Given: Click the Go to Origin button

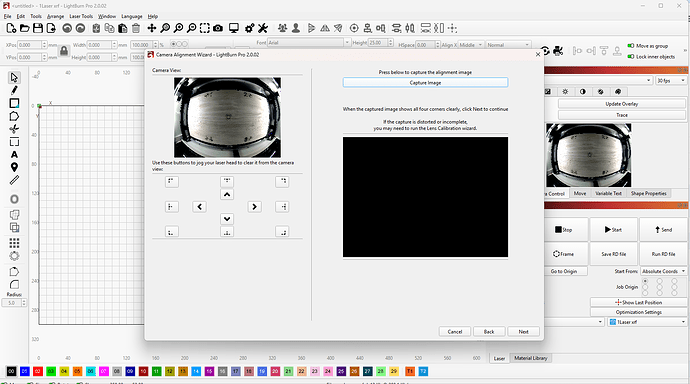Looking at the screenshot, I should (x=564, y=271).
